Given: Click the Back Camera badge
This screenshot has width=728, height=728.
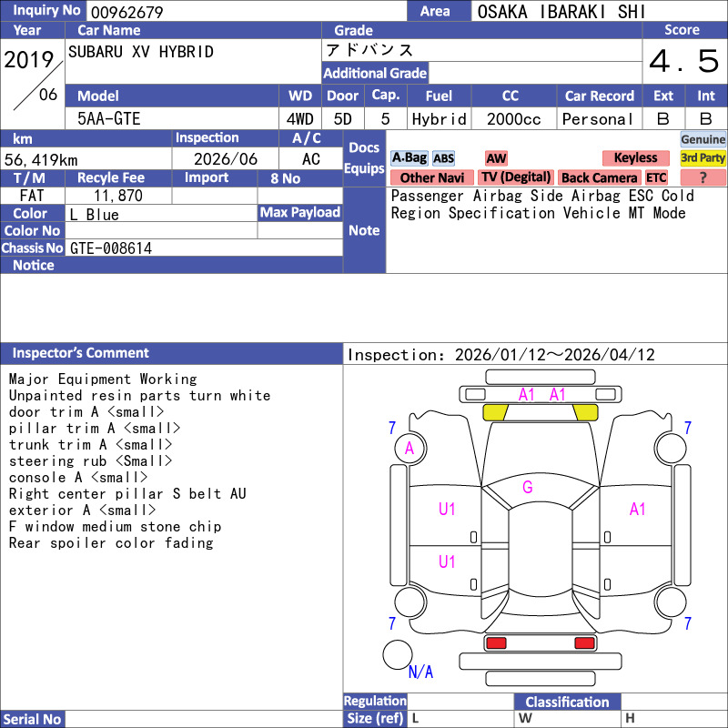Looking at the screenshot, I should (599, 177).
